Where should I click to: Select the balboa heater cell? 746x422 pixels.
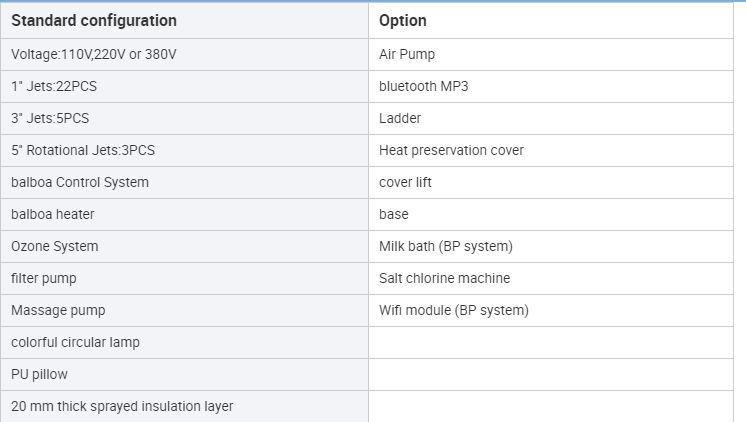coord(53,214)
